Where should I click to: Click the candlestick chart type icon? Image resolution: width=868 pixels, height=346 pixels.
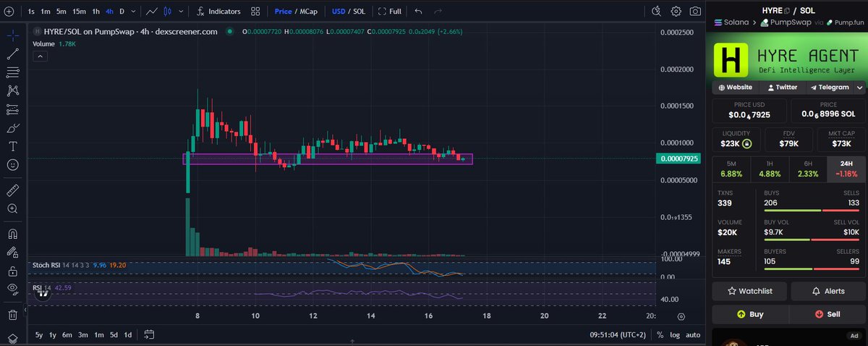168,12
